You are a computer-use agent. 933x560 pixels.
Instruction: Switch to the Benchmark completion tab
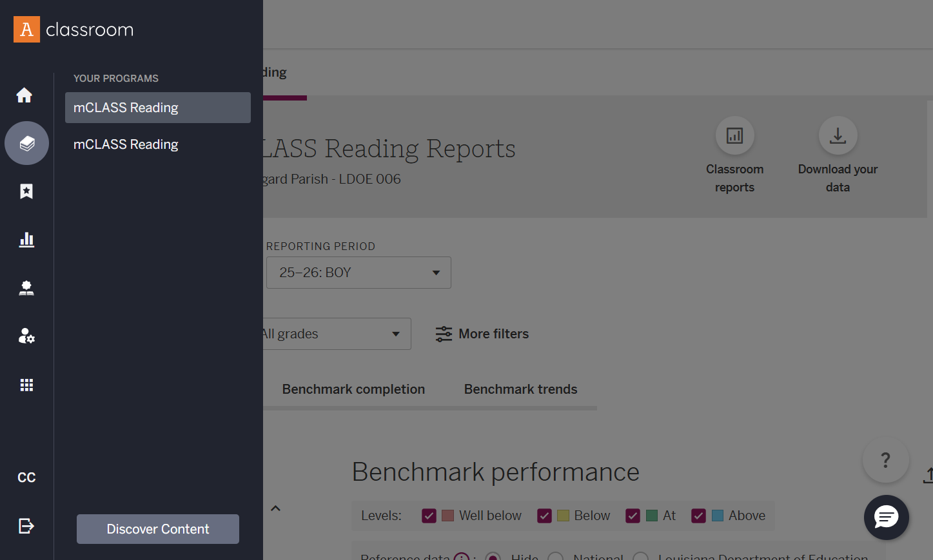(x=353, y=389)
